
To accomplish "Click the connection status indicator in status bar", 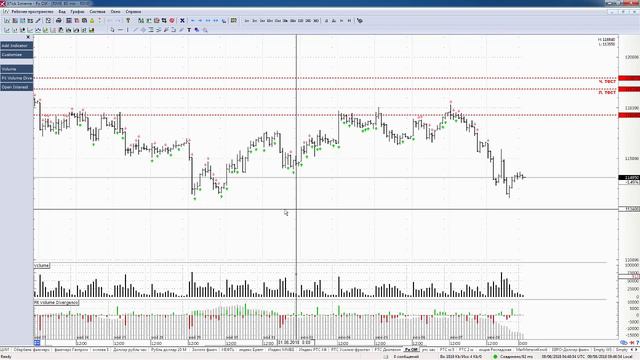I will pyautogui.click(x=513, y=356).
